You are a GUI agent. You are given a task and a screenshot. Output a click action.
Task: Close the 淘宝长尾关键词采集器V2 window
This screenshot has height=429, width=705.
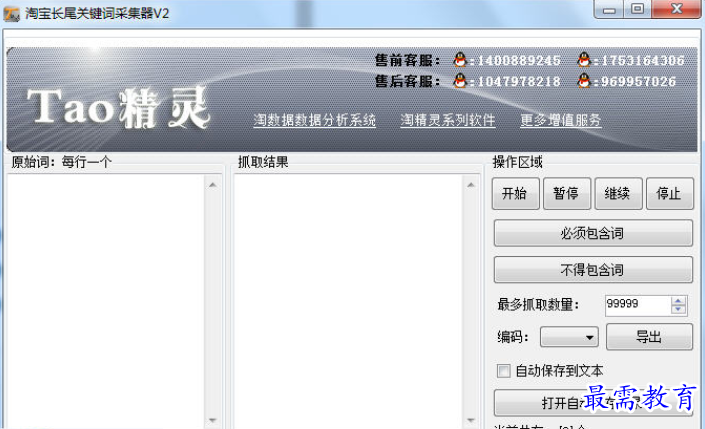[x=677, y=9]
